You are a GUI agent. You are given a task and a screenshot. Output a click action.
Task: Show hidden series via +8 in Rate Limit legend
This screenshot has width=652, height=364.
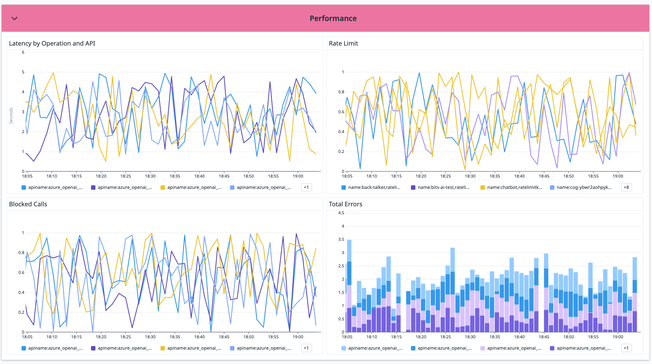(x=626, y=187)
